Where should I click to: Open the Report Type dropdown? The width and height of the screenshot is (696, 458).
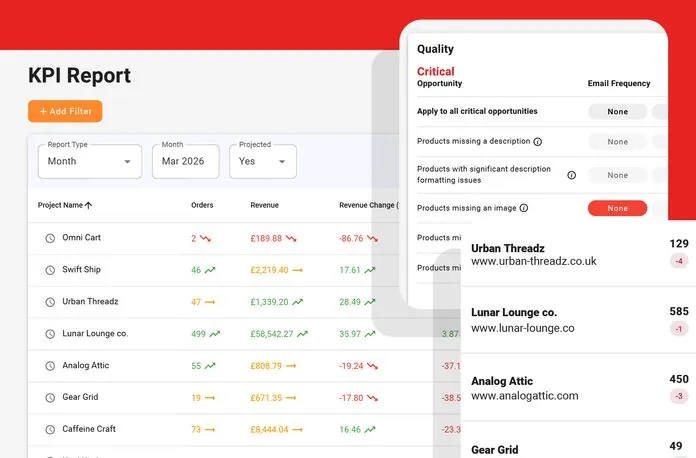click(89, 161)
